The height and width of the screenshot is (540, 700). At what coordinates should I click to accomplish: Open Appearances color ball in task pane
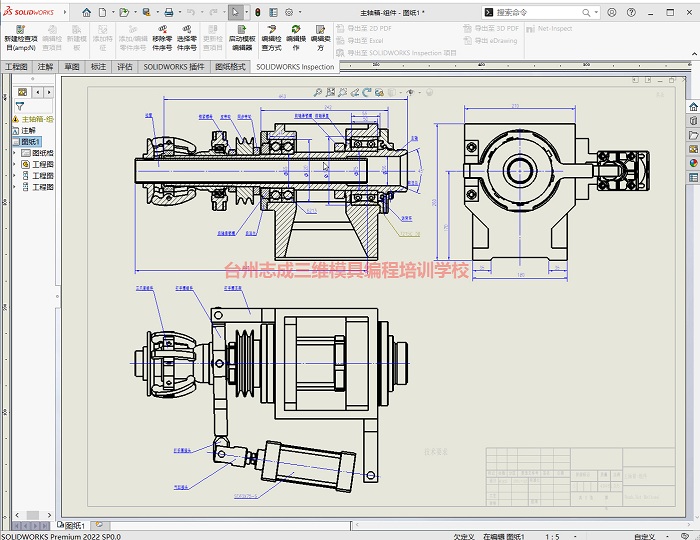pyautogui.click(x=693, y=163)
